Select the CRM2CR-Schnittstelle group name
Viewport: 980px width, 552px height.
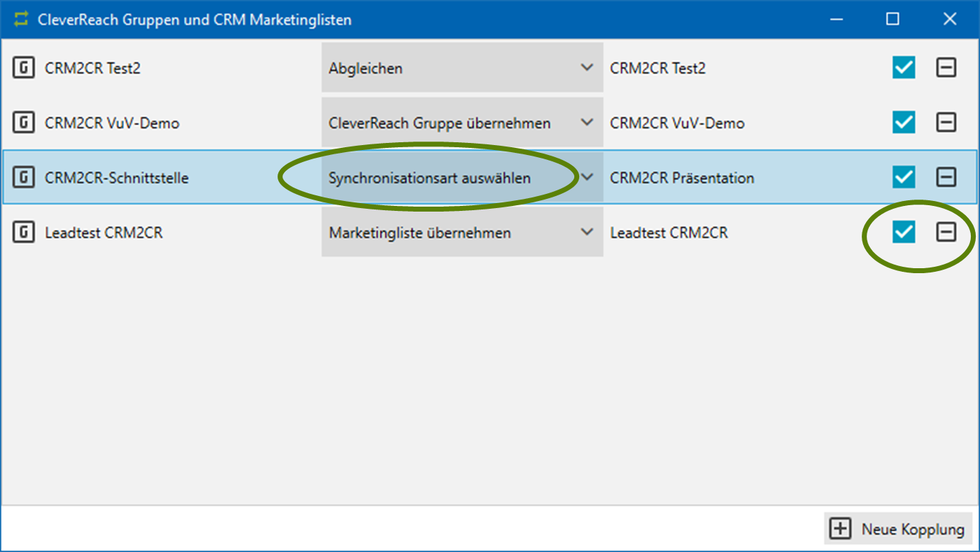click(x=116, y=178)
